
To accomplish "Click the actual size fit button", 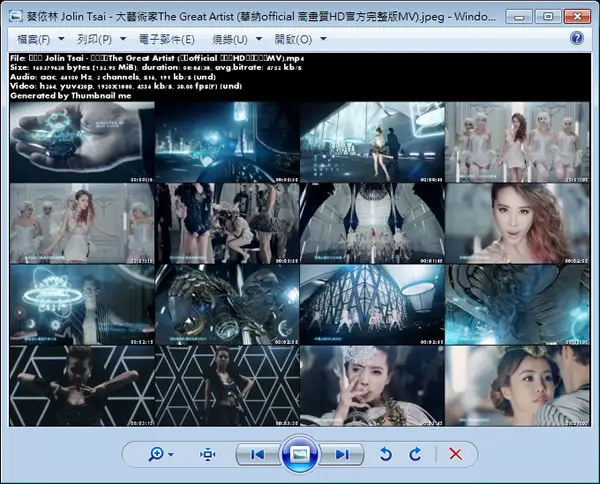I will click(x=207, y=454).
